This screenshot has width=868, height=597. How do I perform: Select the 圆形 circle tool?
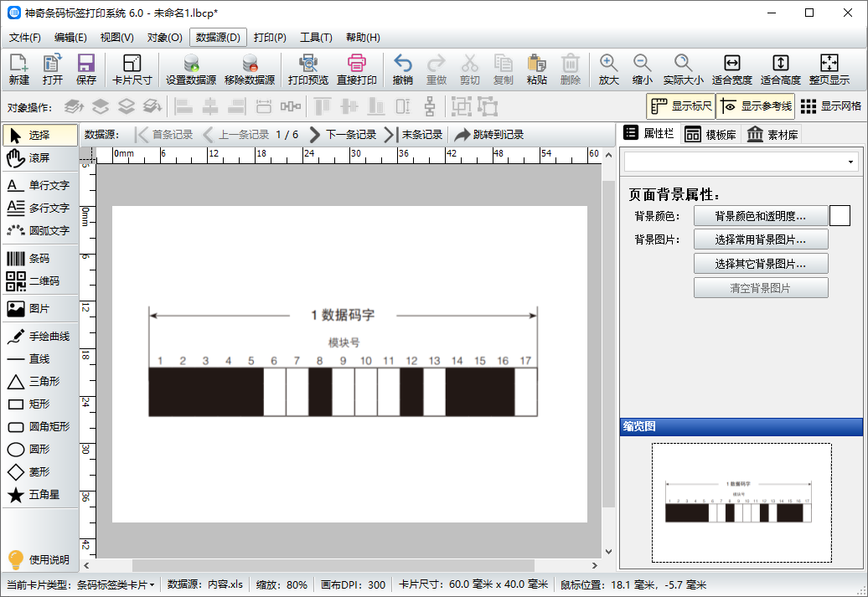40,450
